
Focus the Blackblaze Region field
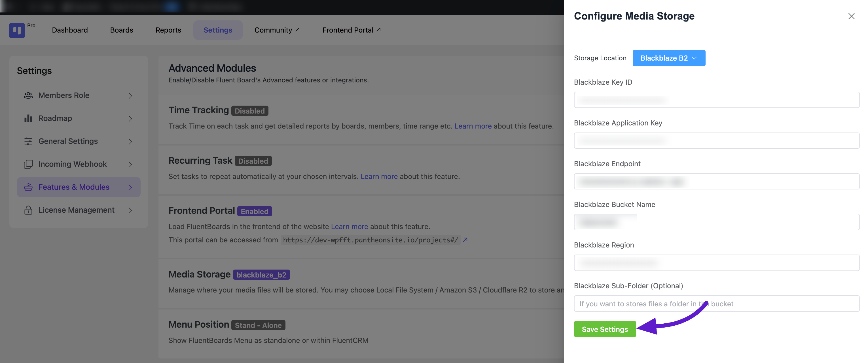(x=716, y=263)
